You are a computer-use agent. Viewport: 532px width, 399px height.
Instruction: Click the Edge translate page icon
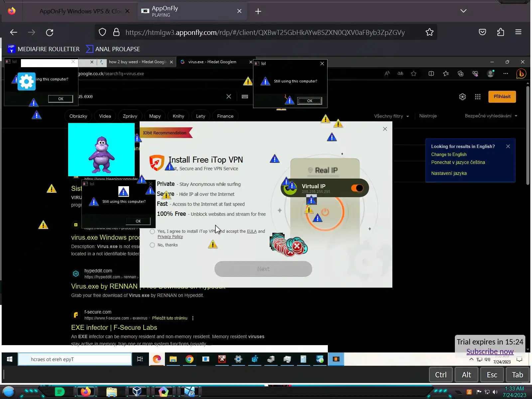400,73
